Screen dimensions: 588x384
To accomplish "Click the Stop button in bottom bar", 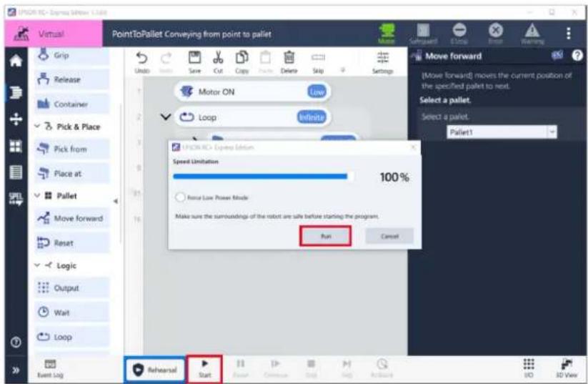I will (311, 369).
